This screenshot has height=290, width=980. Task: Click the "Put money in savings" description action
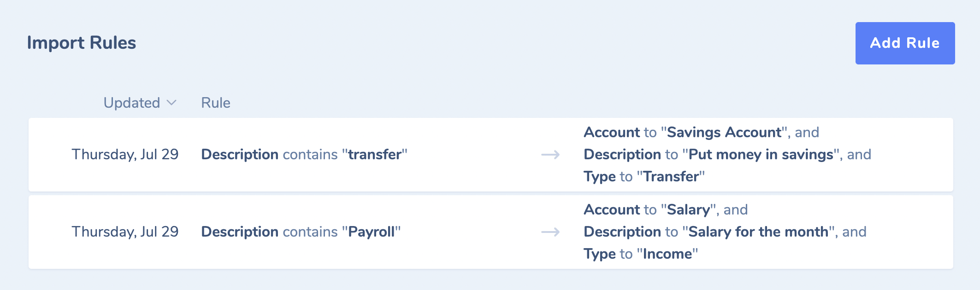761,154
